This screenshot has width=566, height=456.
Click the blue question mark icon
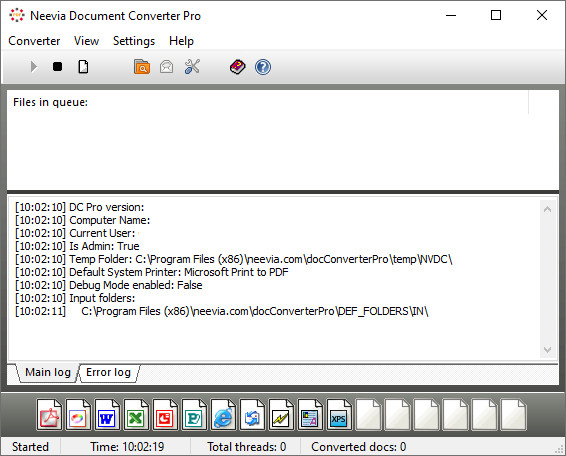pos(263,67)
